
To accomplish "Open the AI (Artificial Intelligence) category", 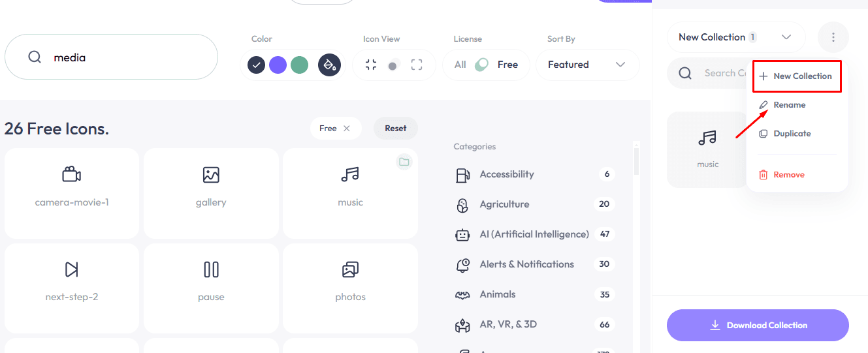I will [534, 234].
